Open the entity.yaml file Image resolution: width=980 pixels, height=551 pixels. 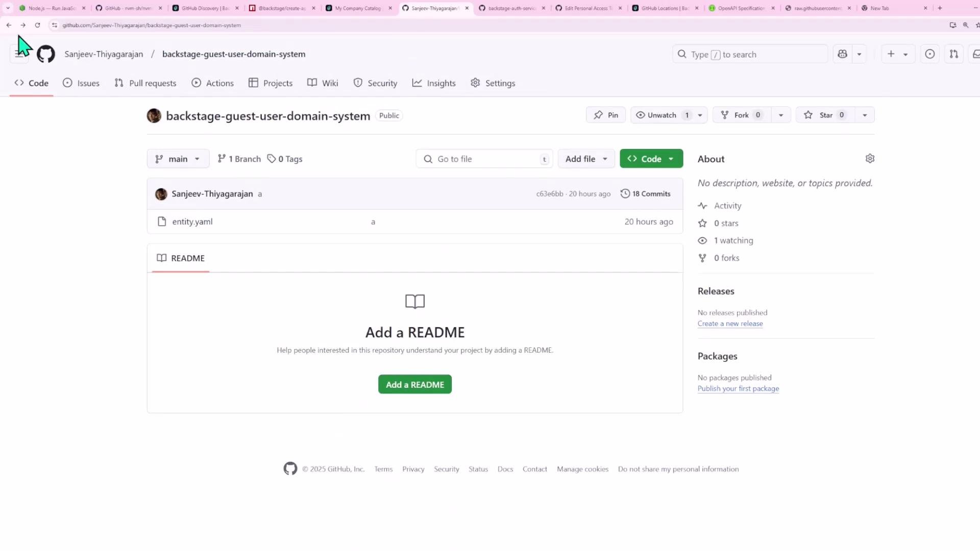pos(192,221)
